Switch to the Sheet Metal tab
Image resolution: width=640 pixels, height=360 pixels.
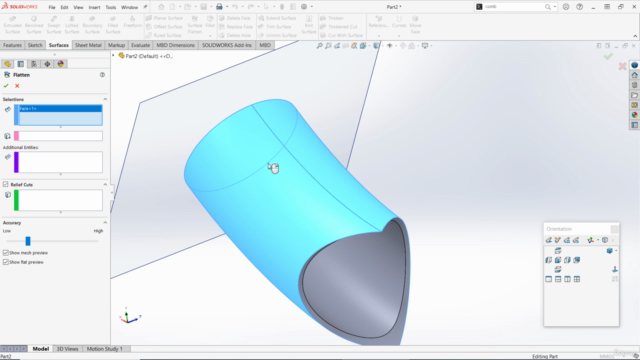(x=88, y=45)
